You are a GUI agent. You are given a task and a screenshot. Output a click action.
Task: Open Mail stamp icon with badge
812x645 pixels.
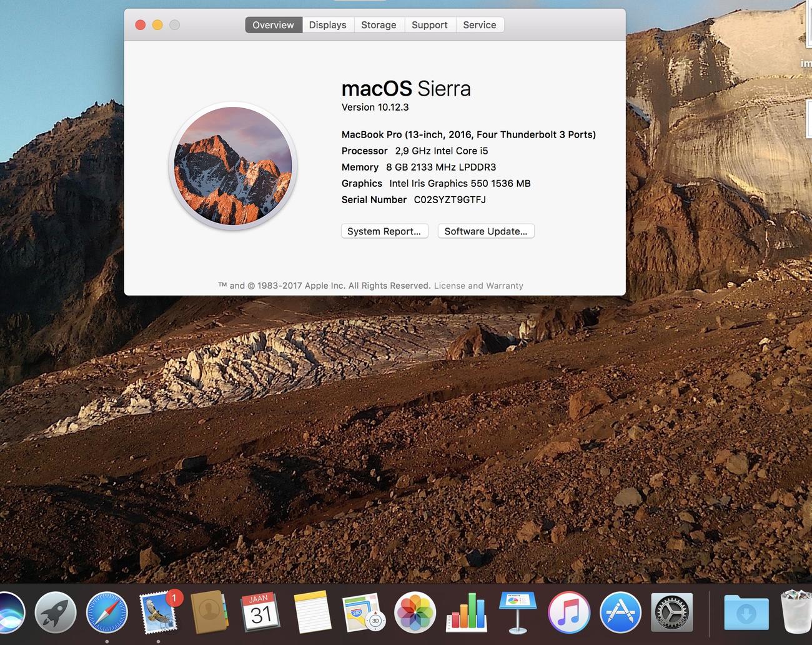pyautogui.click(x=159, y=612)
